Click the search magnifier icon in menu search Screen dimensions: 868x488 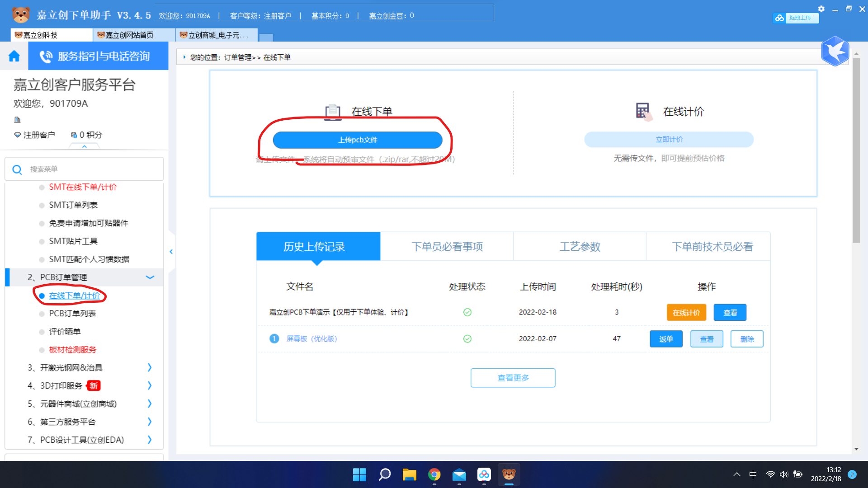pyautogui.click(x=17, y=169)
